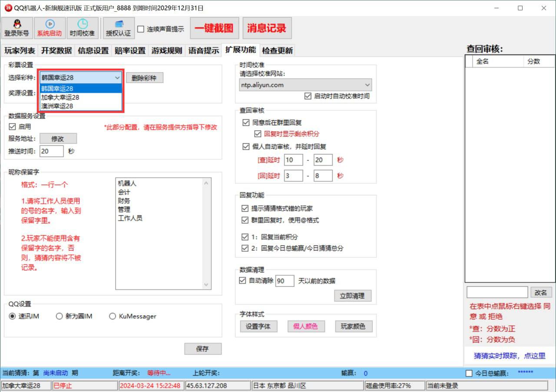Toggle 启用 data service checkbox
Image resolution: width=556 pixels, height=392 pixels.
point(12,127)
